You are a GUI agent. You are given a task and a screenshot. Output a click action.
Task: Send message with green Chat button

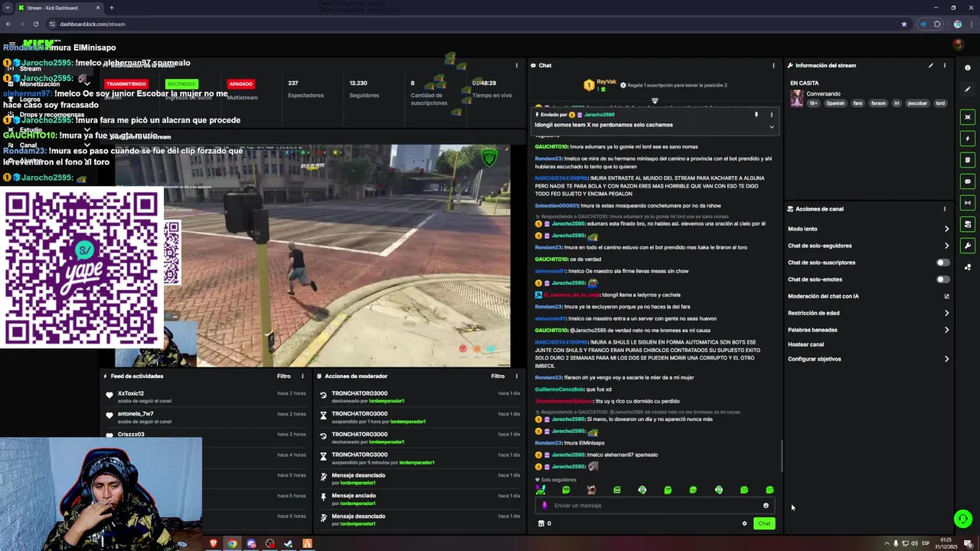(764, 523)
